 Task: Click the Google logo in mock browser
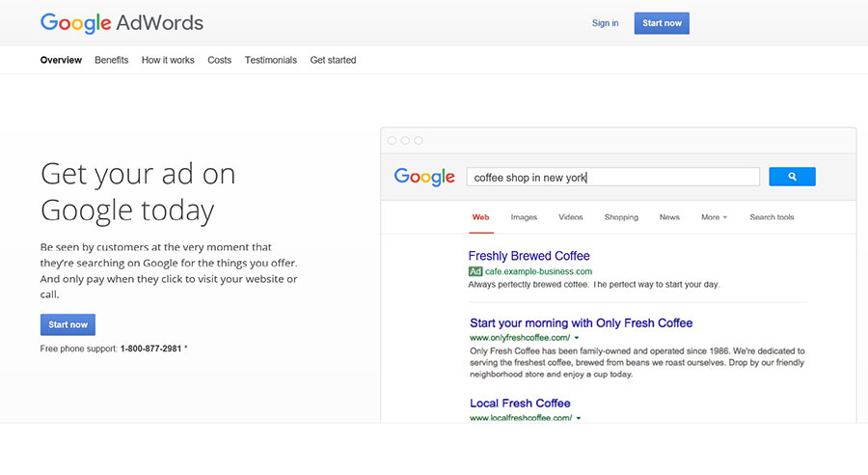424,178
